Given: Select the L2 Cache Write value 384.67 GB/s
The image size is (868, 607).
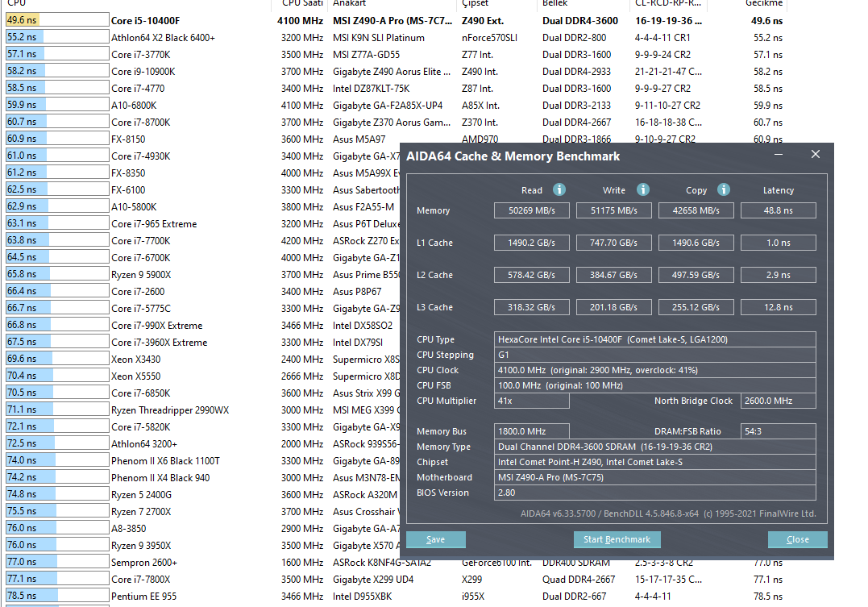Looking at the screenshot, I should pyautogui.click(x=614, y=275).
